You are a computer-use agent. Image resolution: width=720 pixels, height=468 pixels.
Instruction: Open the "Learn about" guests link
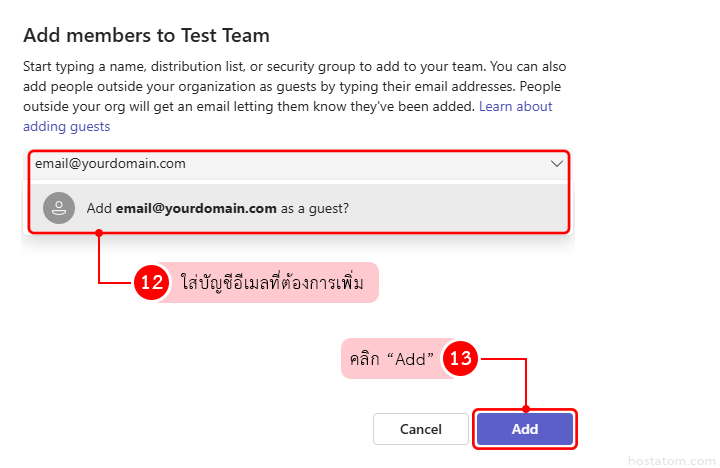coord(515,106)
